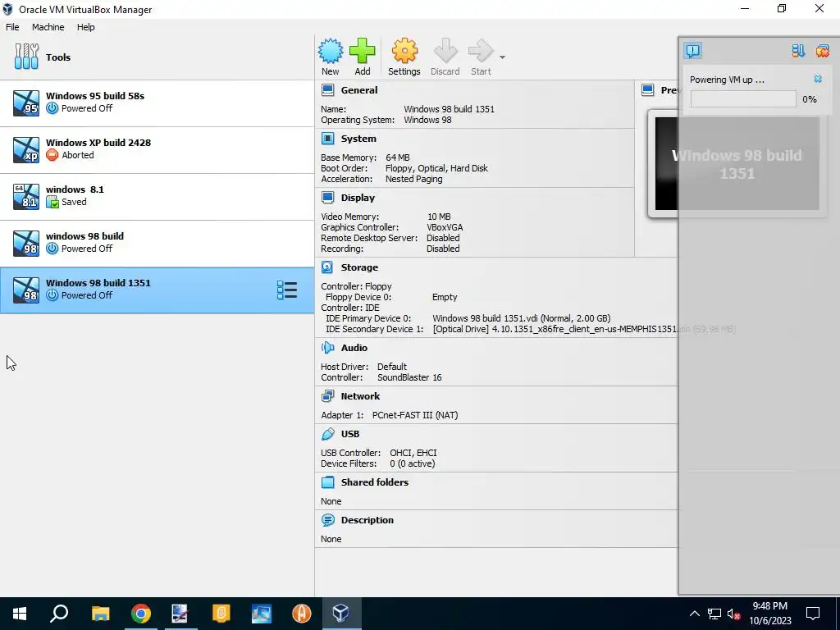Click the System section chip icon
The height and width of the screenshot is (630, 840).
click(x=327, y=138)
